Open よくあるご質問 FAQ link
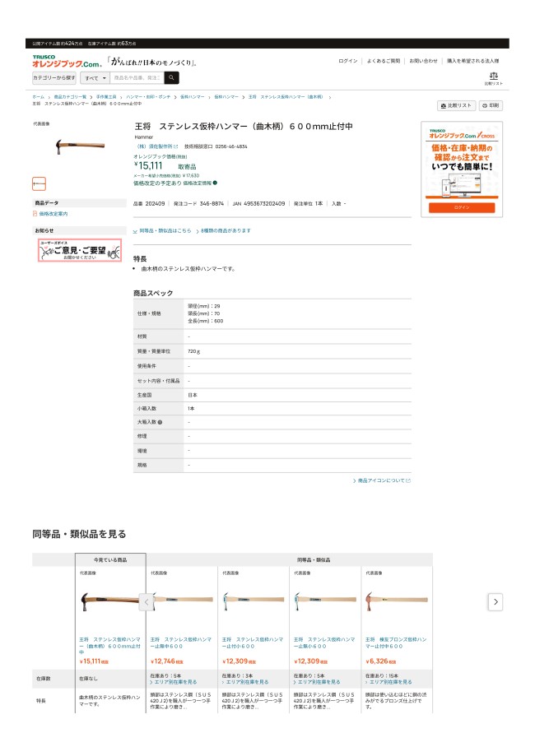The height and width of the screenshot is (756, 535). [x=384, y=61]
